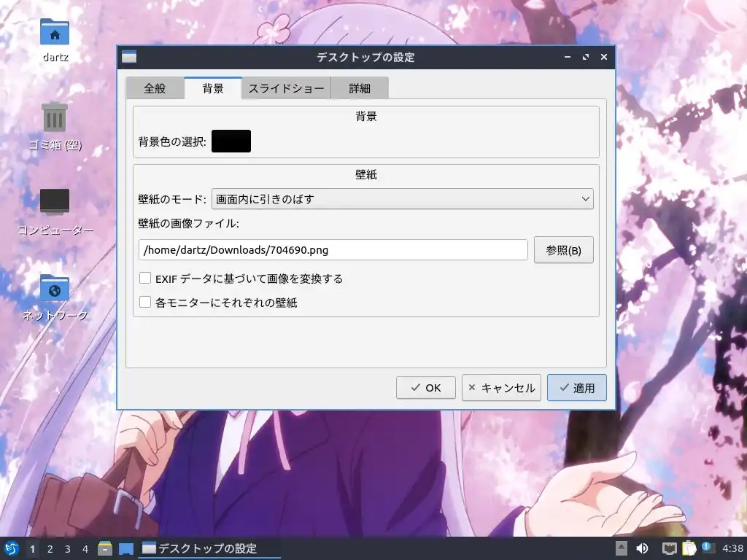Image resolution: width=747 pixels, height=560 pixels.
Task: Click the OK button
Action: [x=426, y=388]
